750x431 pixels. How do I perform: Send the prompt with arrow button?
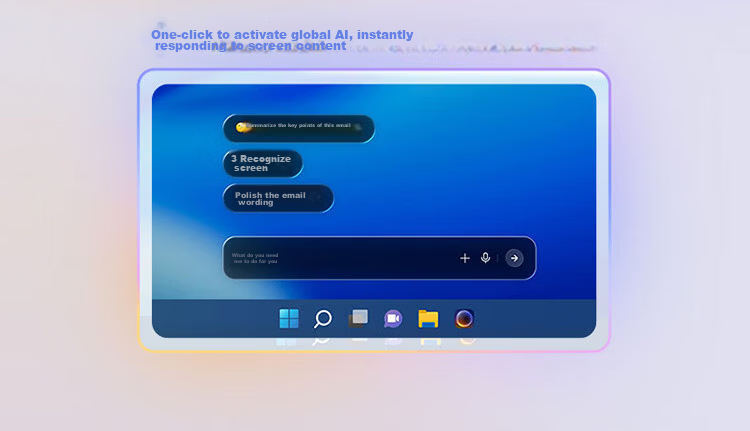pyautogui.click(x=514, y=258)
